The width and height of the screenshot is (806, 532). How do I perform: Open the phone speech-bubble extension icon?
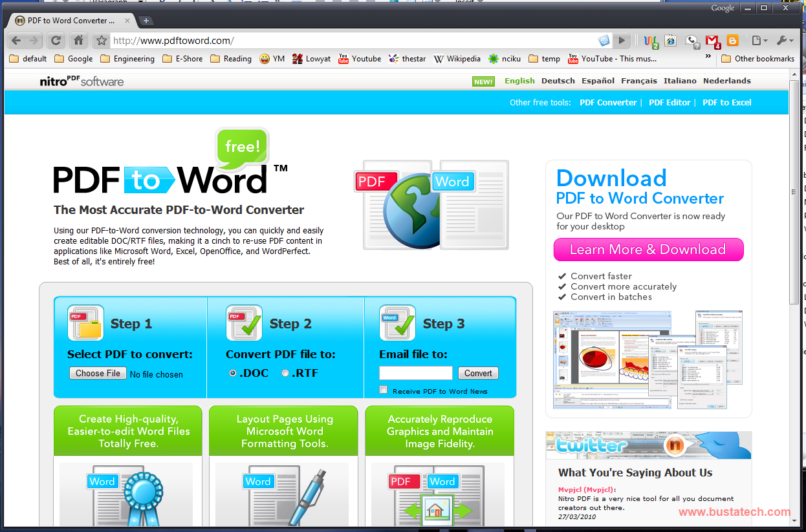[692, 41]
